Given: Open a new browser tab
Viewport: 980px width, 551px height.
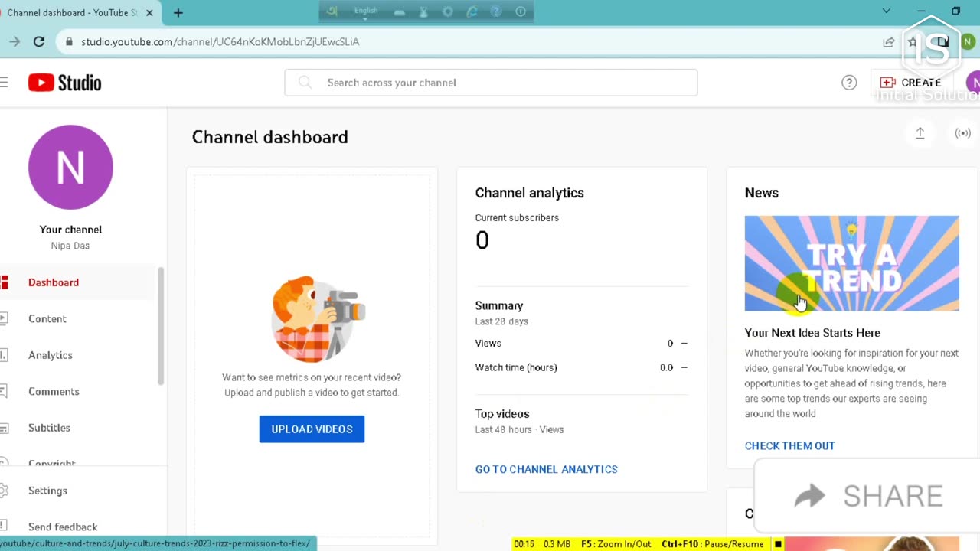Looking at the screenshot, I should coord(178,12).
